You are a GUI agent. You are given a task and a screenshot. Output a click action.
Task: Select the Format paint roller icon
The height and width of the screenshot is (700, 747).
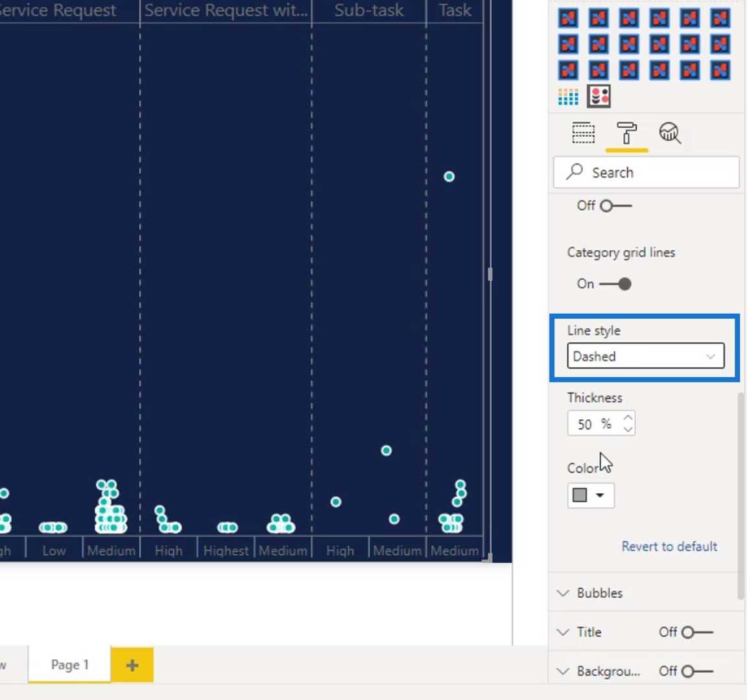[626, 133]
